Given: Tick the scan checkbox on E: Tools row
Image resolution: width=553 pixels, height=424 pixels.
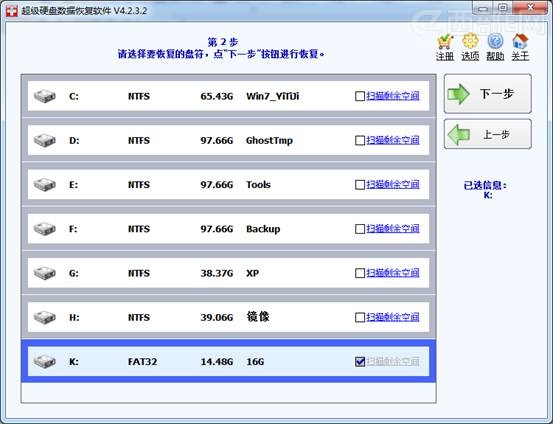Looking at the screenshot, I should click(360, 185).
